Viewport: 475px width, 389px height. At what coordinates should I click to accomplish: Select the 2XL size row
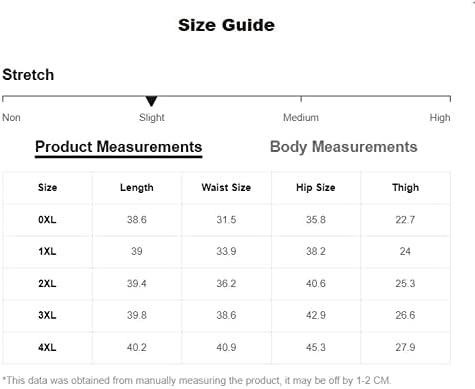(226, 283)
